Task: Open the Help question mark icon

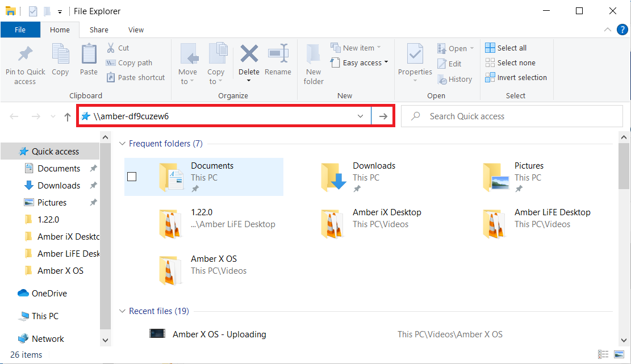Action: point(622,30)
